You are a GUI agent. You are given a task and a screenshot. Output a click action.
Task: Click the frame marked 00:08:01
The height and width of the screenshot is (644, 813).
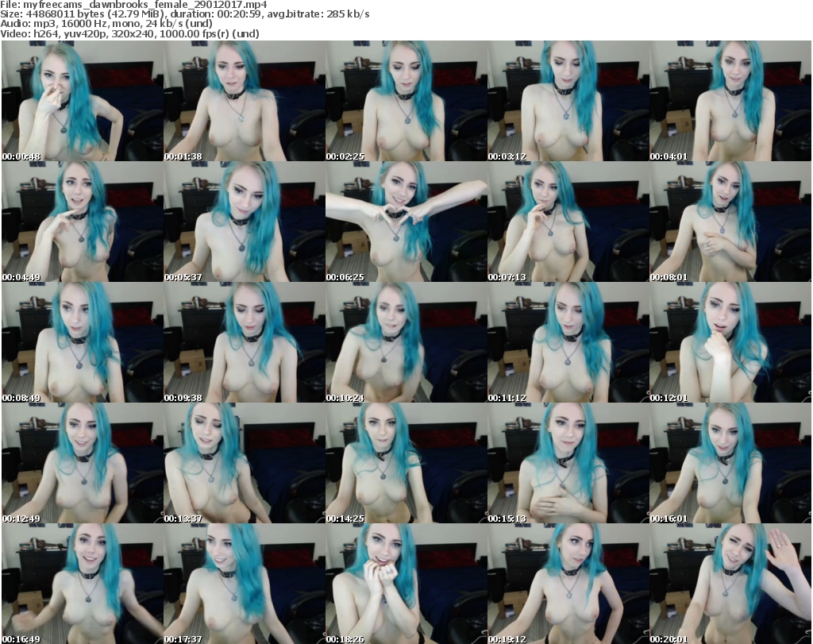coord(730,222)
